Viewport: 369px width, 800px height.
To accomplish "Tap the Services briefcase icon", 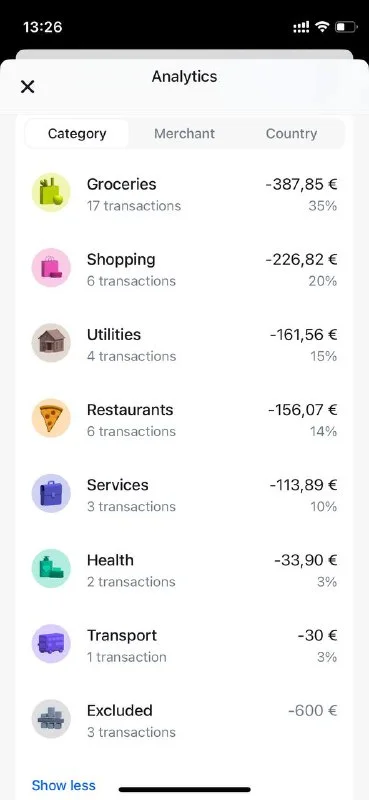I will point(51,493).
